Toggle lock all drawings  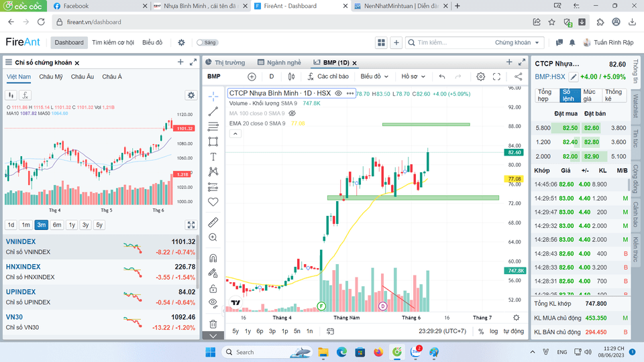pos(213,288)
